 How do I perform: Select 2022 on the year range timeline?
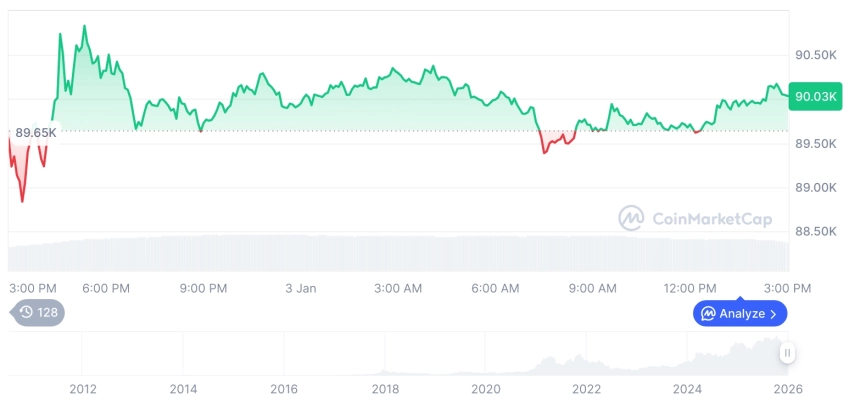tap(586, 388)
